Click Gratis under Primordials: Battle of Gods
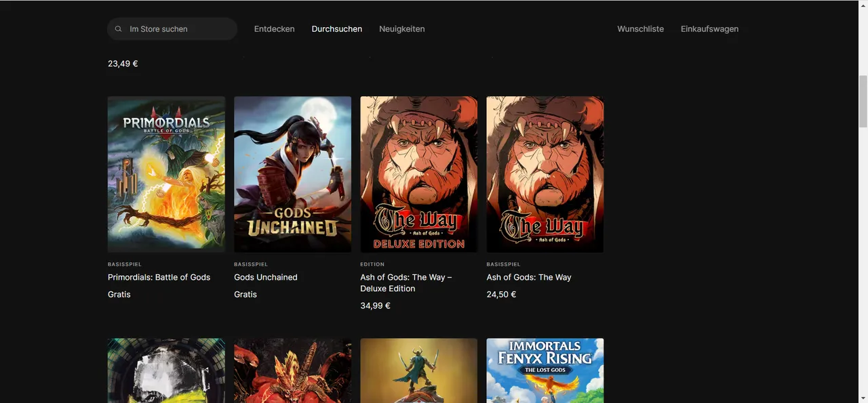The height and width of the screenshot is (403, 868). pyautogui.click(x=119, y=294)
